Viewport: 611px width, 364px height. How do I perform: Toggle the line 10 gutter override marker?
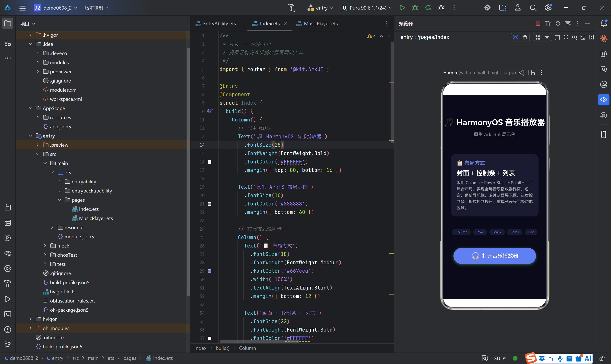point(210,111)
